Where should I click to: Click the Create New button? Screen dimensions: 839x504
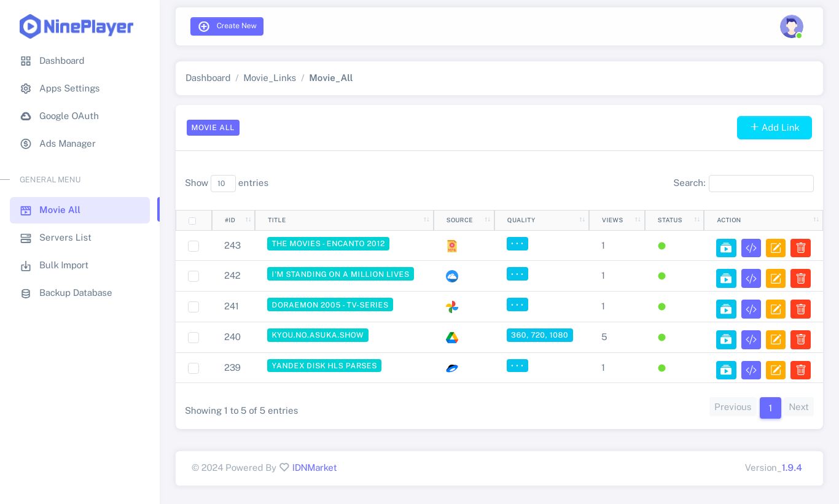pos(227,26)
